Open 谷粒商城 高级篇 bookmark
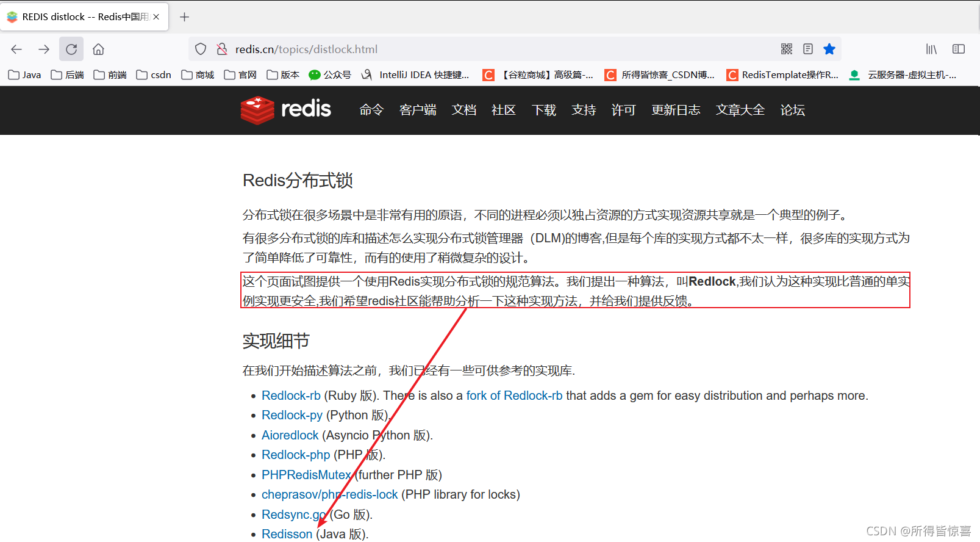 (x=538, y=75)
